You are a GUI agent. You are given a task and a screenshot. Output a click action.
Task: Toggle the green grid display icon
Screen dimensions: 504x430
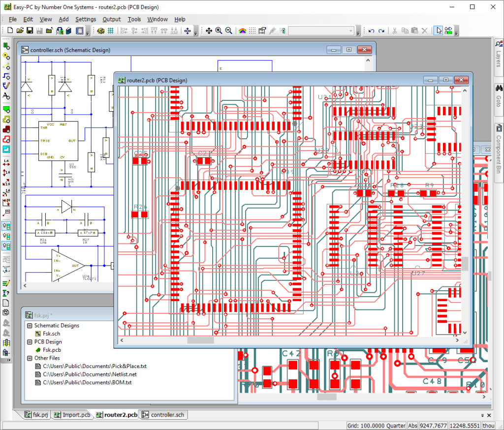coord(111,31)
